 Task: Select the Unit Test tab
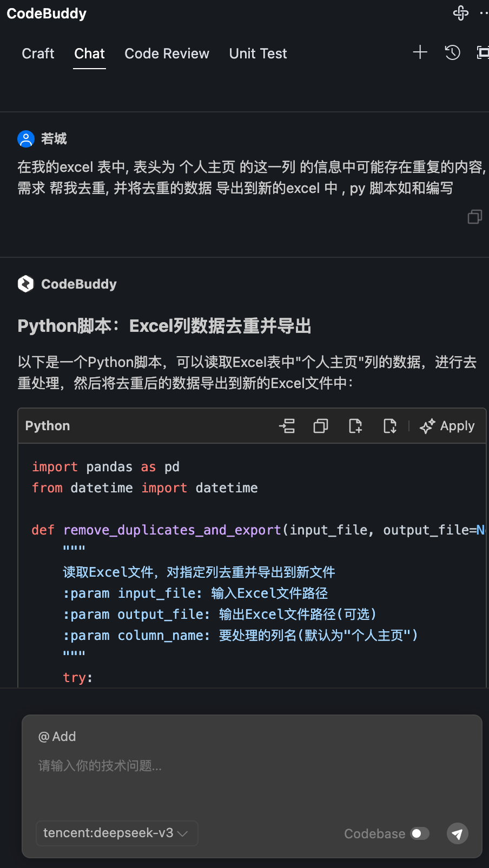point(257,54)
